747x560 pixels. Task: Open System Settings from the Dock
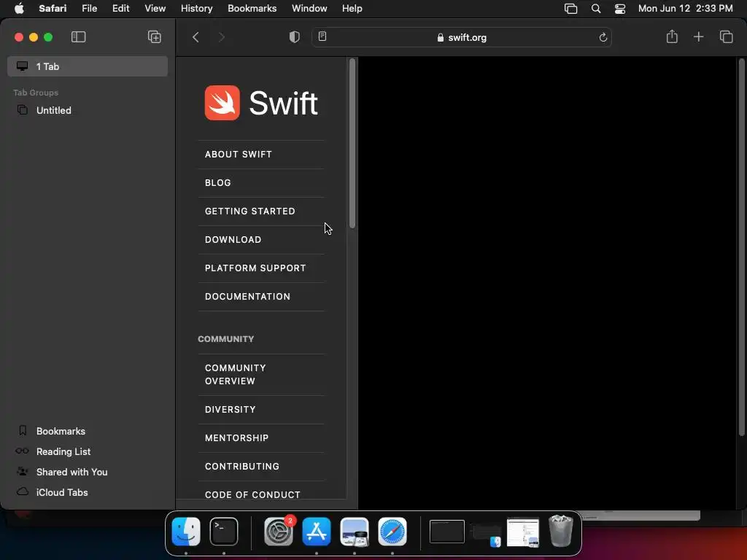click(279, 532)
